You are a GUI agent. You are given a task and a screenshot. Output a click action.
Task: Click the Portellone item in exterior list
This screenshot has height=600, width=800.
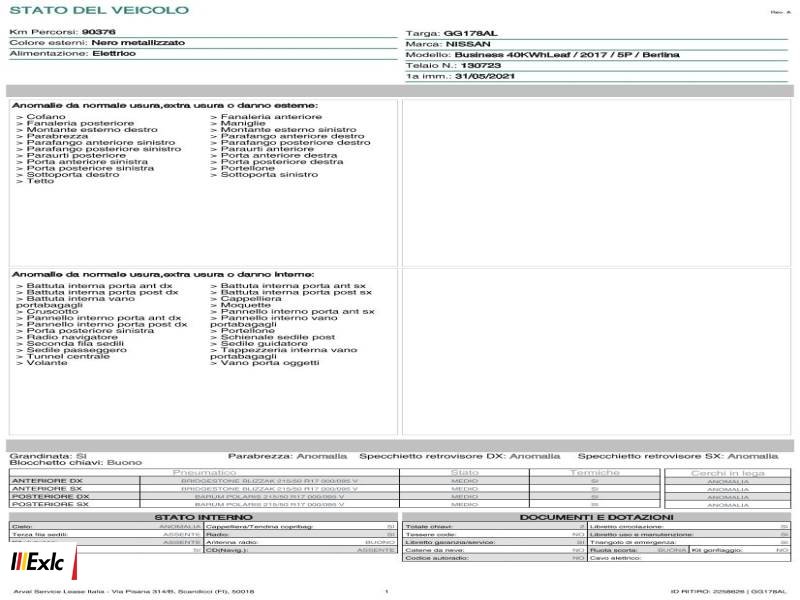(242, 168)
